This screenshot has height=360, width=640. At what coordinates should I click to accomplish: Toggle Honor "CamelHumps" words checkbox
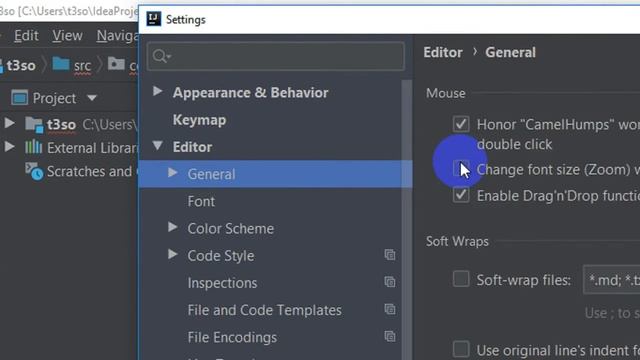pyautogui.click(x=461, y=124)
